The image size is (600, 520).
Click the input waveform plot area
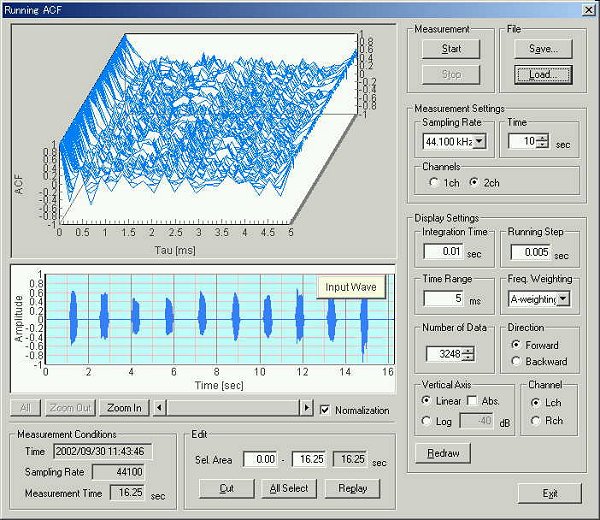220,319
